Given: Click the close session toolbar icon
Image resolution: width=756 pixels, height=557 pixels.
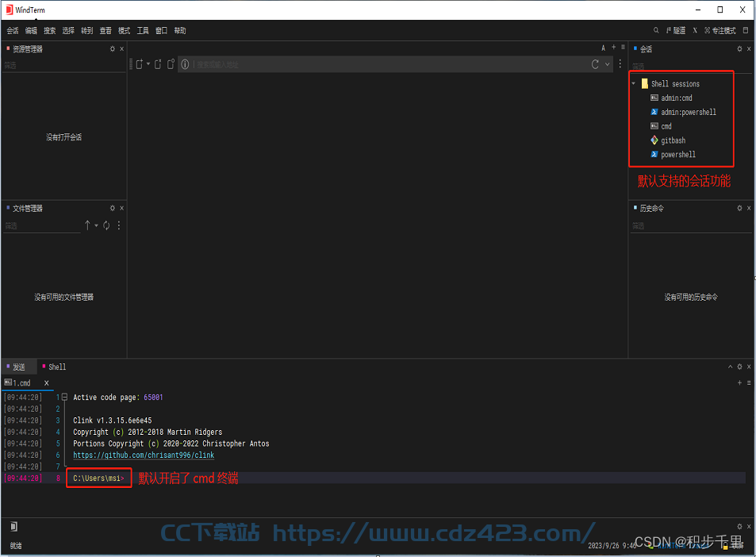Looking at the screenshot, I should (x=158, y=64).
